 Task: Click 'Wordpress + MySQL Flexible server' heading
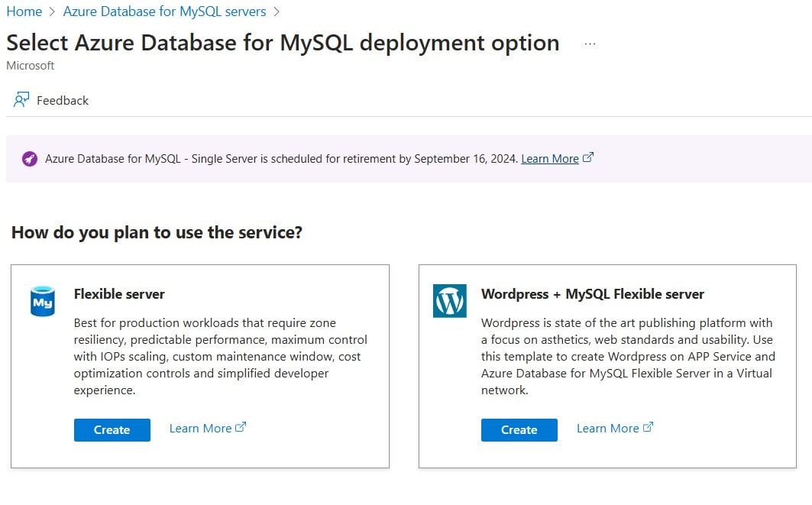(593, 294)
